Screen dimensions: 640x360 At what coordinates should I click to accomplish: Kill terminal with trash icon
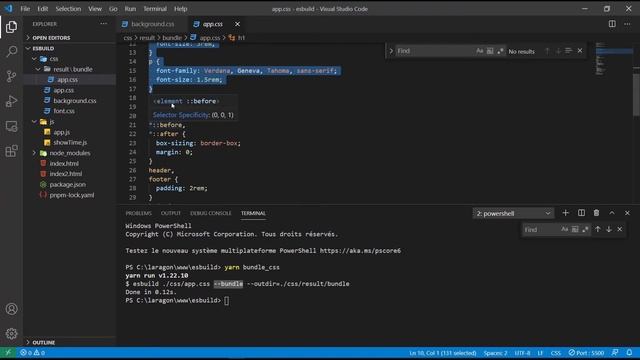tap(596, 213)
